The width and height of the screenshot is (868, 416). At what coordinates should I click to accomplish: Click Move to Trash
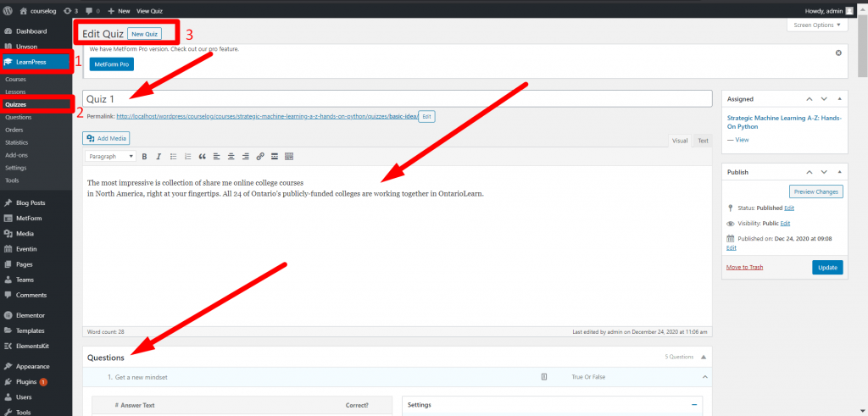[x=744, y=267]
